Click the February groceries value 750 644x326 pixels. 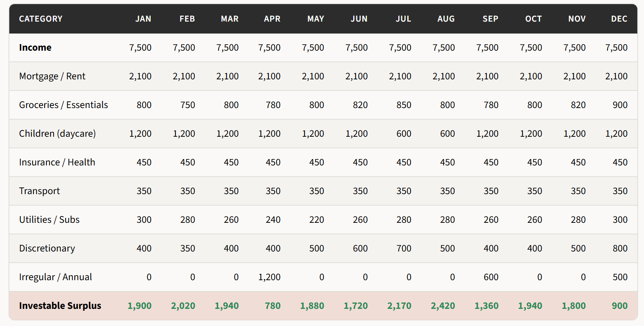188,105
